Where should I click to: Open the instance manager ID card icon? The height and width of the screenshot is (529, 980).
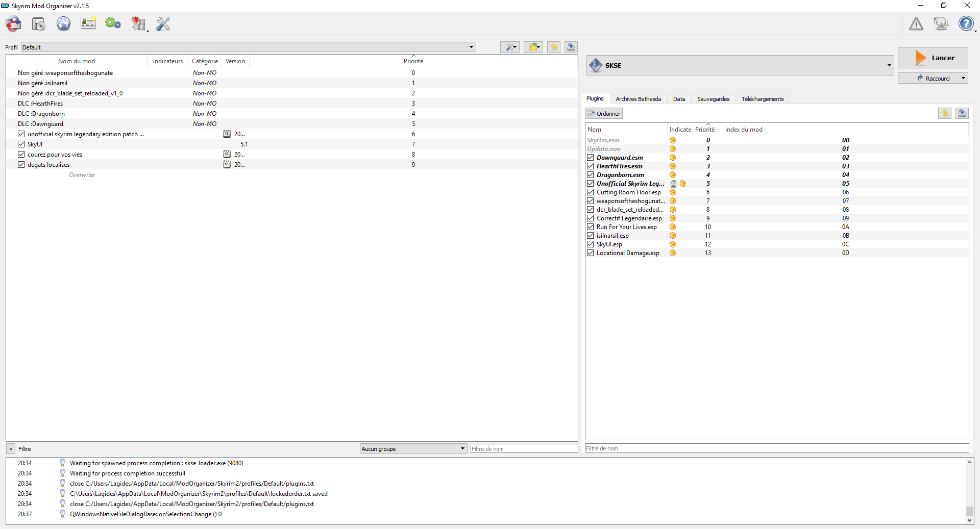[88, 23]
